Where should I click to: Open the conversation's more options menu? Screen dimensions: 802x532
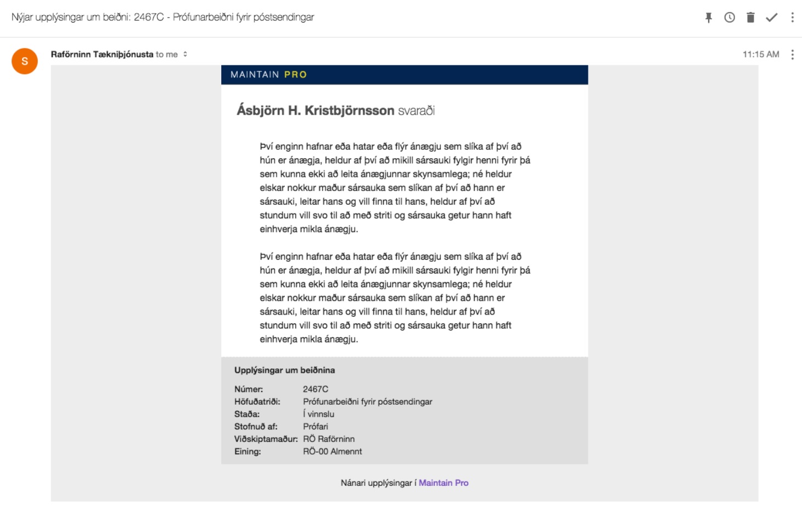click(x=792, y=18)
